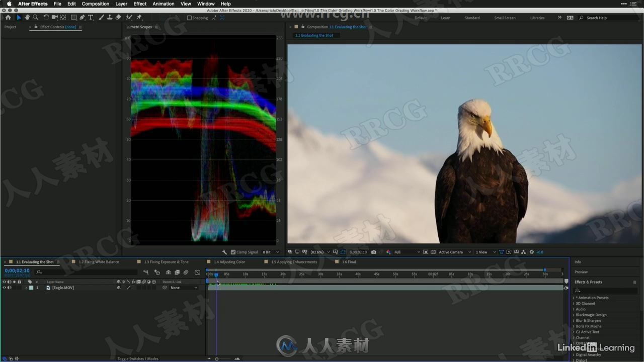Select the Unified Camera tool
Viewport: 644px width, 362px height.
(55, 17)
